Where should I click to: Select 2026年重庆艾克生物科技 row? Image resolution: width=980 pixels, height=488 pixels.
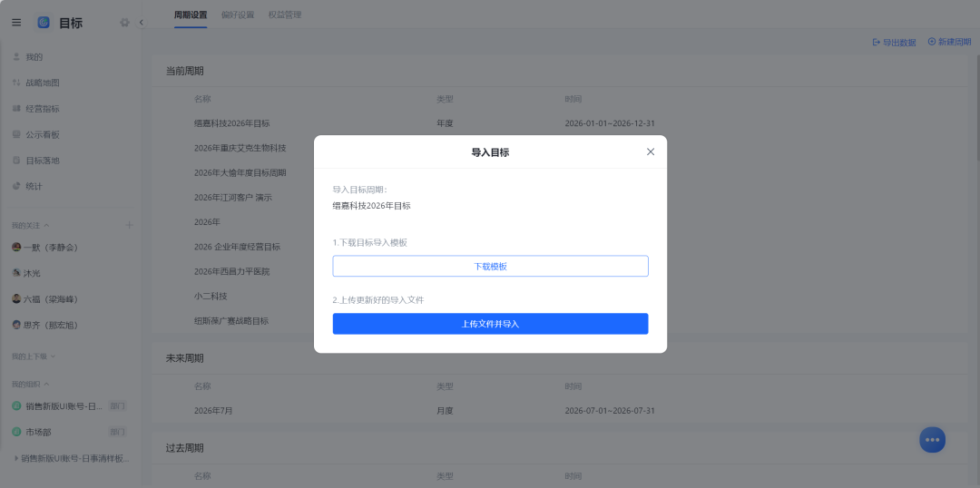click(559, 148)
